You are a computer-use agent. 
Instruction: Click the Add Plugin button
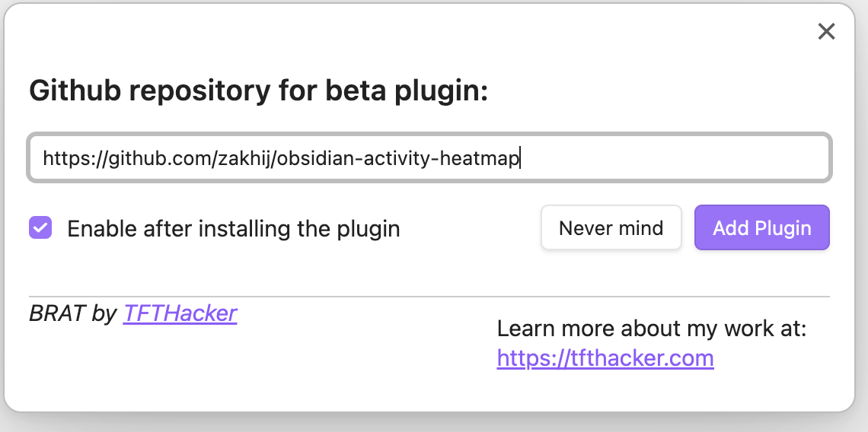tap(761, 227)
